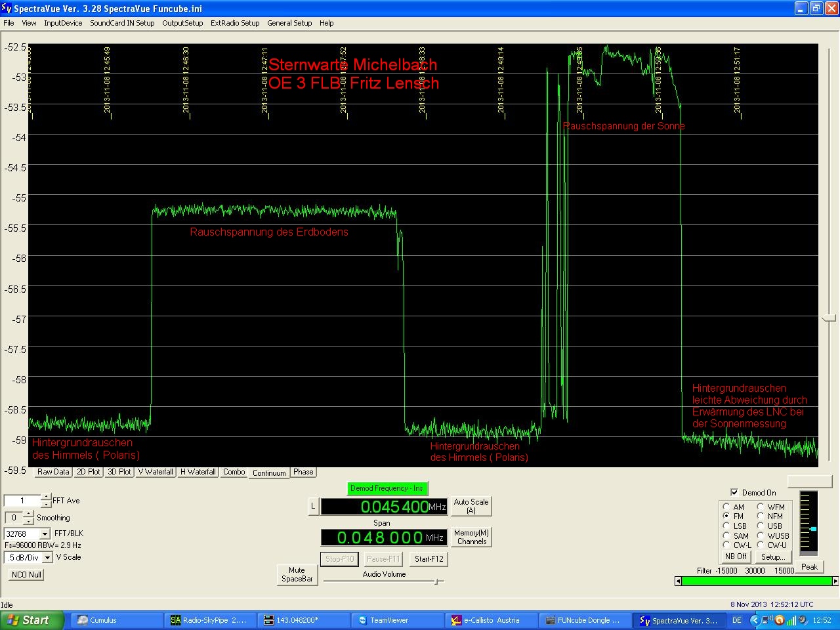
Task: Click the vertical slider right of the plot
Action: (x=829, y=318)
